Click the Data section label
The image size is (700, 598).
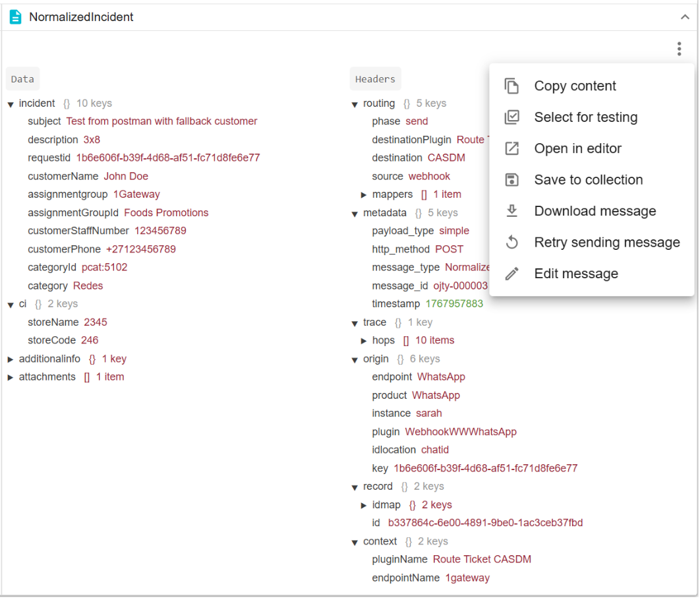22,79
